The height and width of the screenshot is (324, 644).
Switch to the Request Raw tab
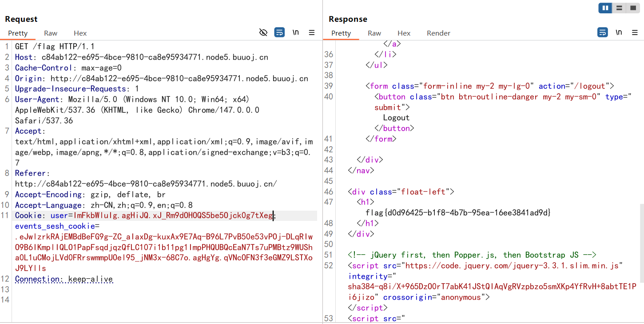pyautogui.click(x=51, y=33)
